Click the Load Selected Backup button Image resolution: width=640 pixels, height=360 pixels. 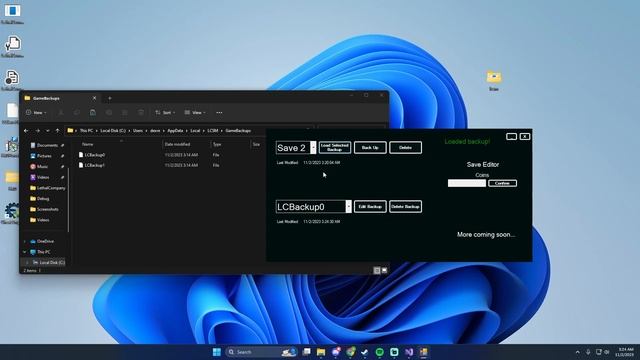click(335, 147)
